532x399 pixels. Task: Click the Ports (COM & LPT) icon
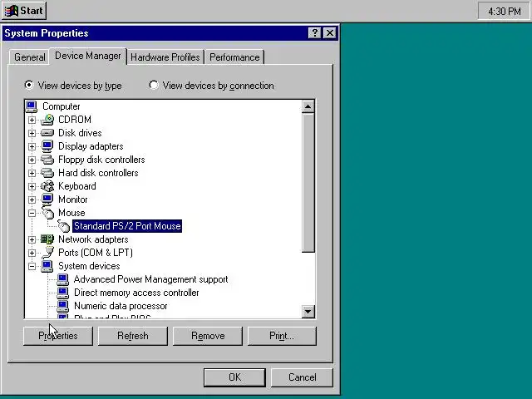(48, 253)
